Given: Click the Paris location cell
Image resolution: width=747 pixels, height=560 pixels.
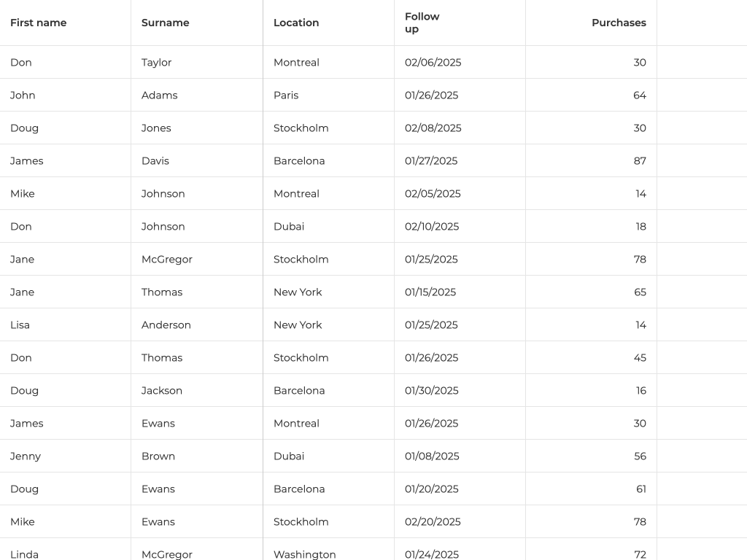Looking at the screenshot, I should [x=286, y=96].
